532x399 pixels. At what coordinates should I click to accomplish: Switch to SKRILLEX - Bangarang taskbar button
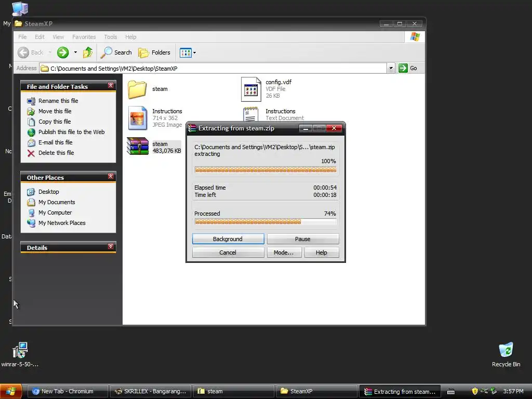pyautogui.click(x=151, y=391)
